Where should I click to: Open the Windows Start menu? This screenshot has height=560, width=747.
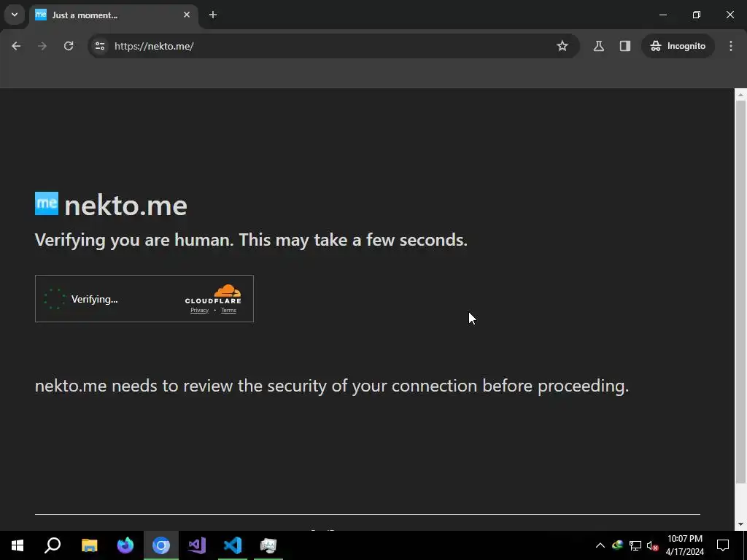[x=18, y=545]
